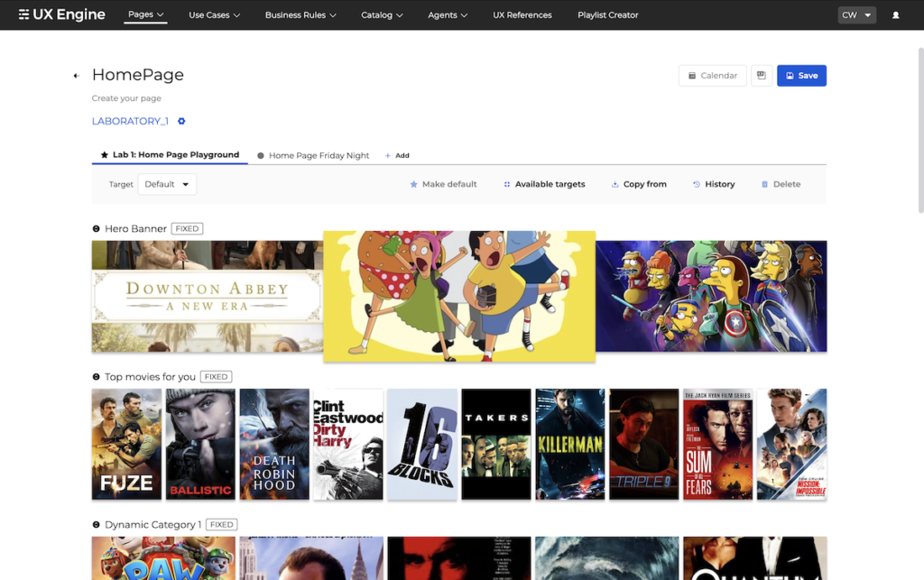Click the UX Engine logo icon
924x580 pixels.
(23, 14)
